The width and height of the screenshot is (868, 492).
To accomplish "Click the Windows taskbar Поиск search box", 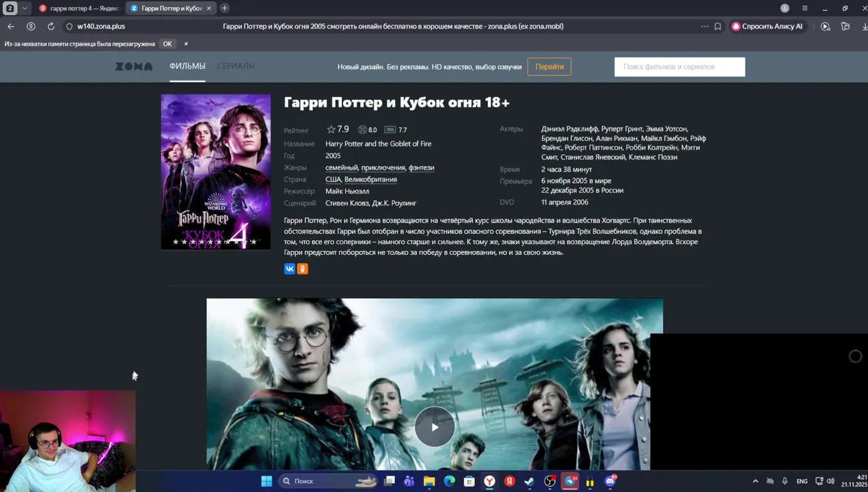I will pos(328,481).
